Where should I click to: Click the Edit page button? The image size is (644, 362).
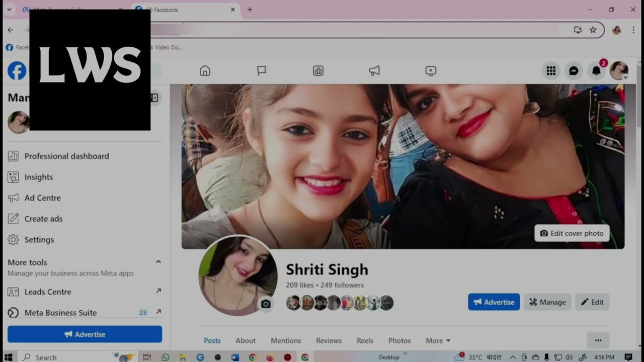click(x=592, y=302)
